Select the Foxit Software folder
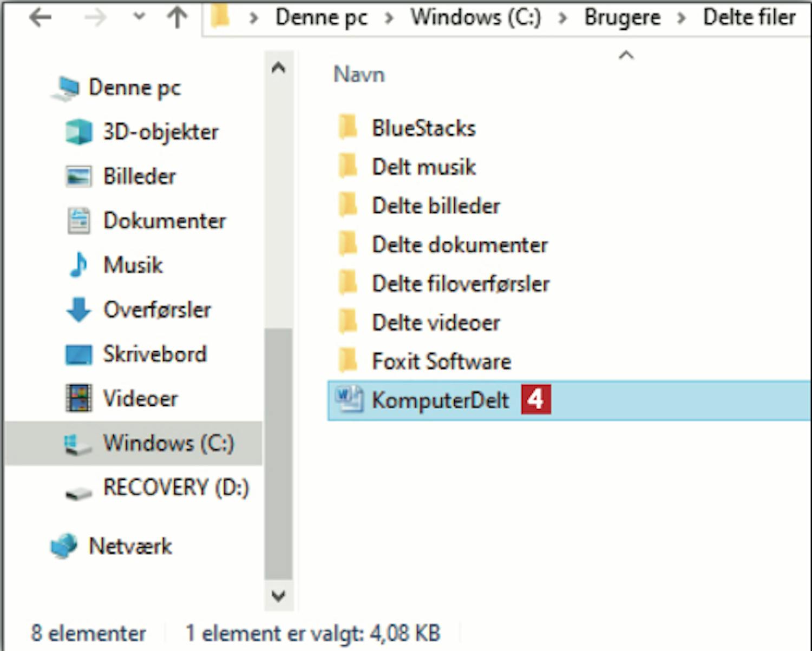This screenshot has width=812, height=651. 441,361
